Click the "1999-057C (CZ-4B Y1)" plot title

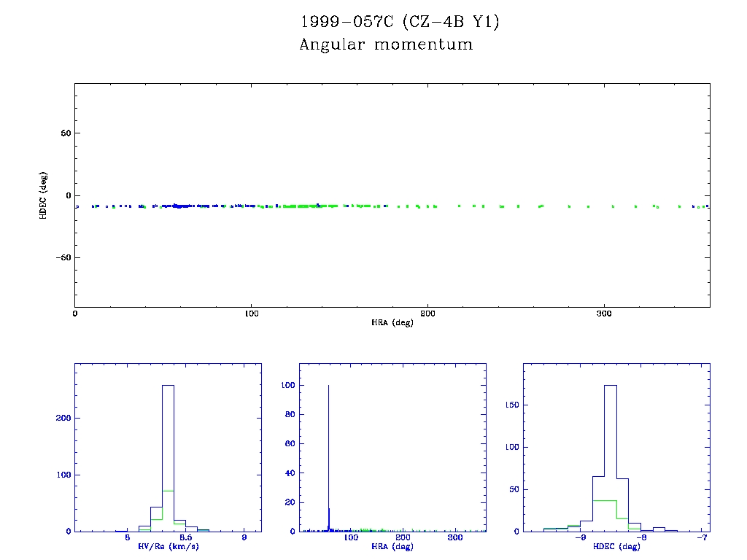coord(400,22)
